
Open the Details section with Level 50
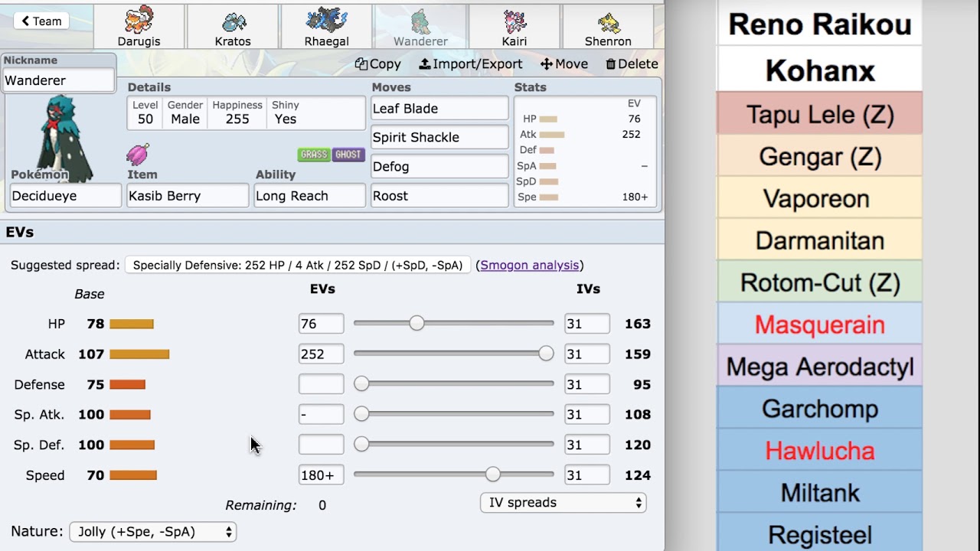(x=246, y=113)
